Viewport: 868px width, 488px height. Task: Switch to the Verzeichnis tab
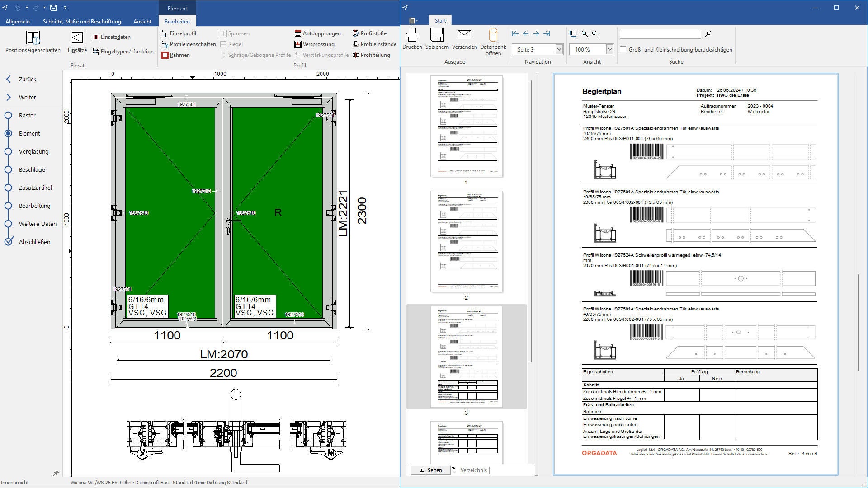point(470,470)
